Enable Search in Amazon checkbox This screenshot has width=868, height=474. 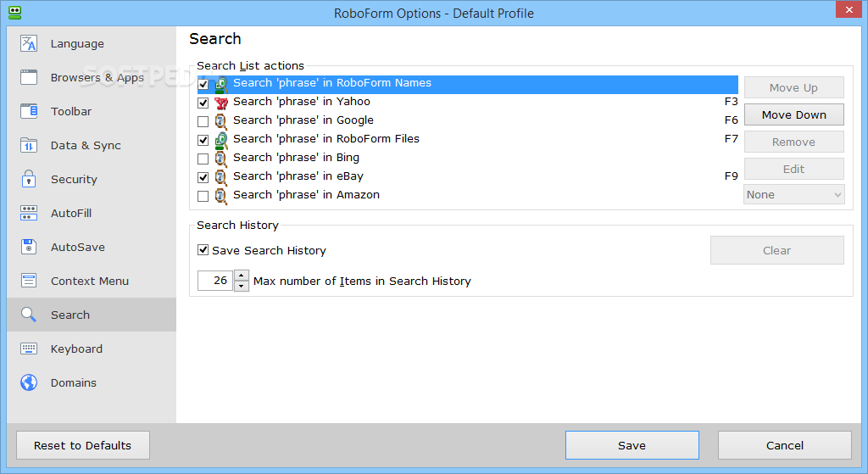203,196
